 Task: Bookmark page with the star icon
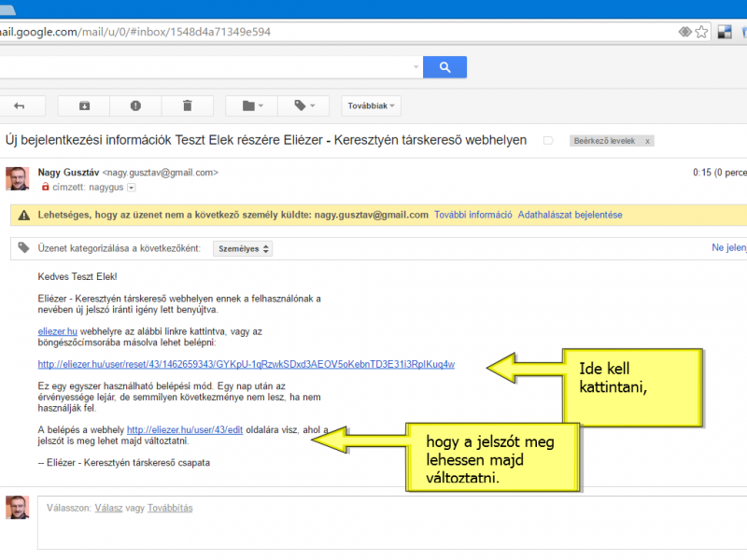(701, 32)
